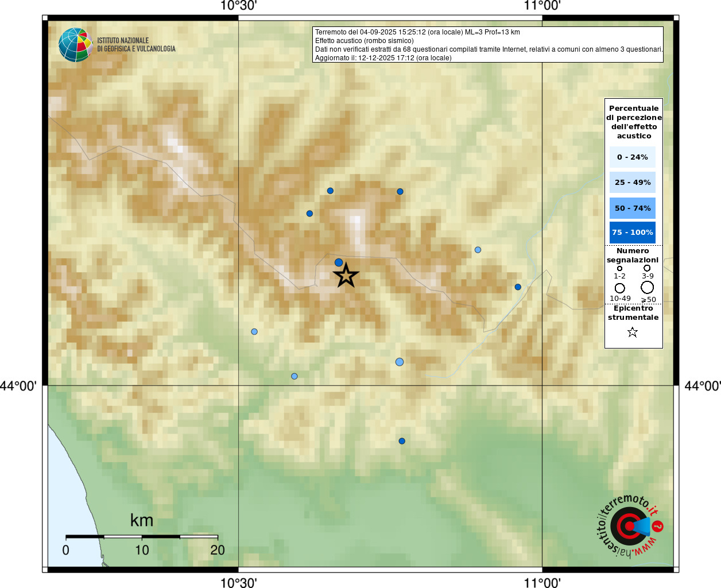
Task: Click the 'km' label above the scale bar
Action: [x=142, y=520]
